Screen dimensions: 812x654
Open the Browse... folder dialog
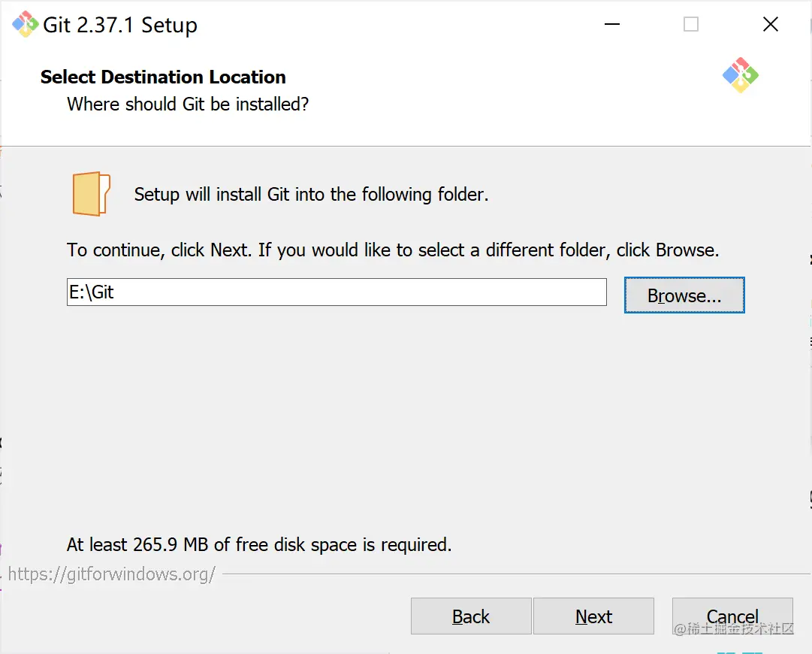684,295
